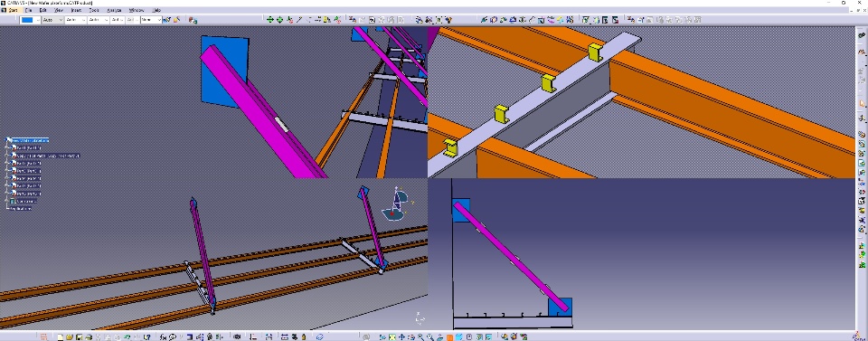Viewport: 868px width, 341px height.
Task: Click the Hide/Show icon
Action: click(479, 336)
